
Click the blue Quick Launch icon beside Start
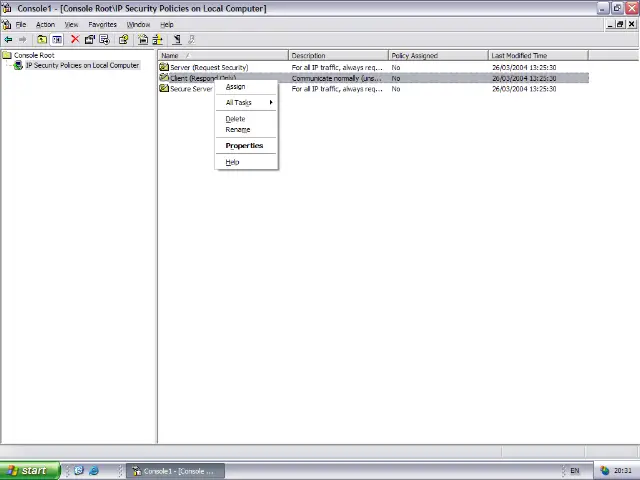pyautogui.click(x=79, y=471)
